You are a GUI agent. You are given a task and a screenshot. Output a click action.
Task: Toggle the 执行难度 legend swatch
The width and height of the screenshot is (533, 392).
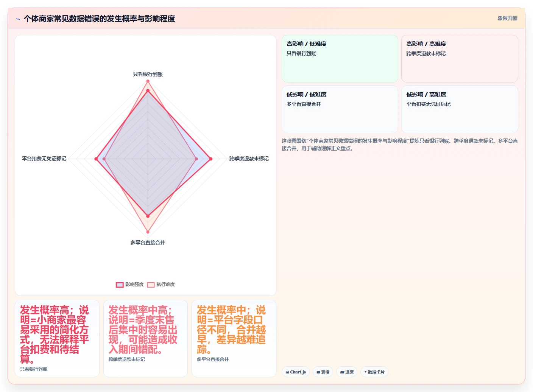click(x=151, y=285)
